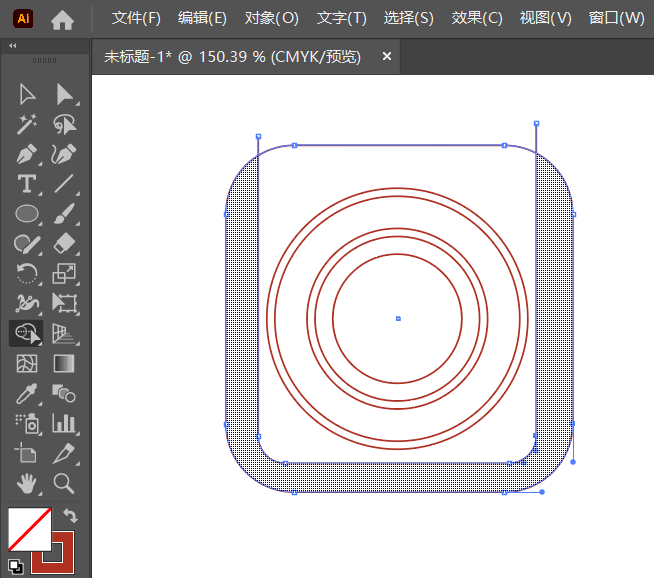This screenshot has width=654, height=578.
Task: Collapse the toolbar with double arrows
Action: pyautogui.click(x=13, y=46)
